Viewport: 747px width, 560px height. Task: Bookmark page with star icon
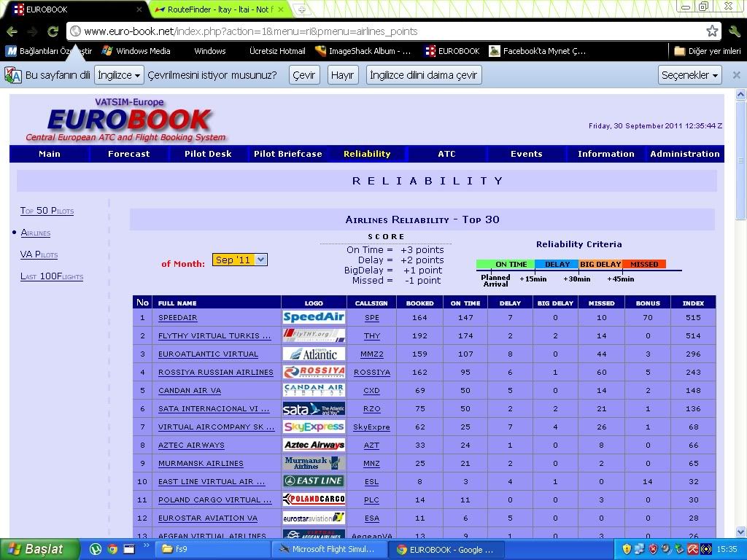pyautogui.click(x=712, y=31)
